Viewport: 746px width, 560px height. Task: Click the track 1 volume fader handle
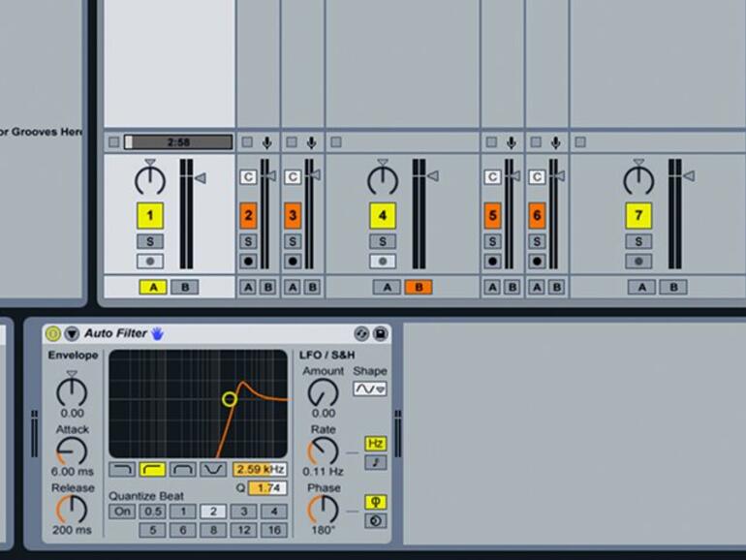click(x=201, y=177)
